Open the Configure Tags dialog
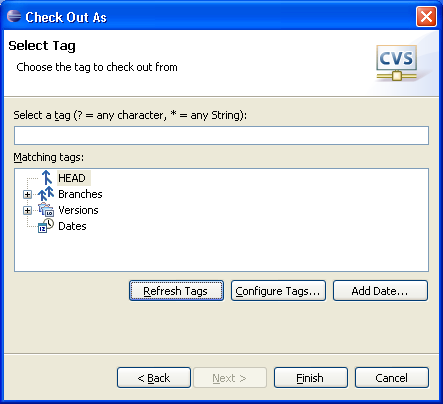 [278, 291]
